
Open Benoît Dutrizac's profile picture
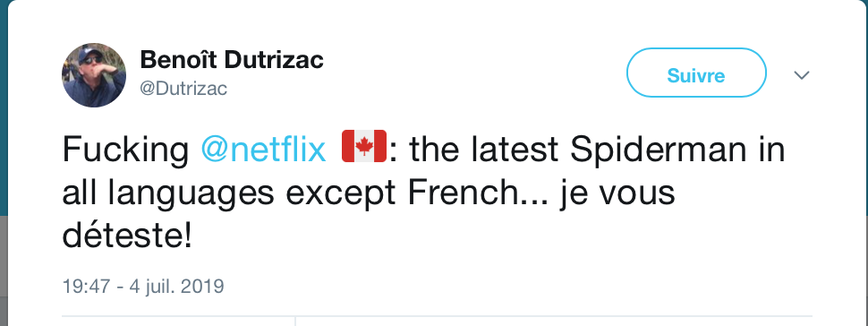tap(94, 75)
